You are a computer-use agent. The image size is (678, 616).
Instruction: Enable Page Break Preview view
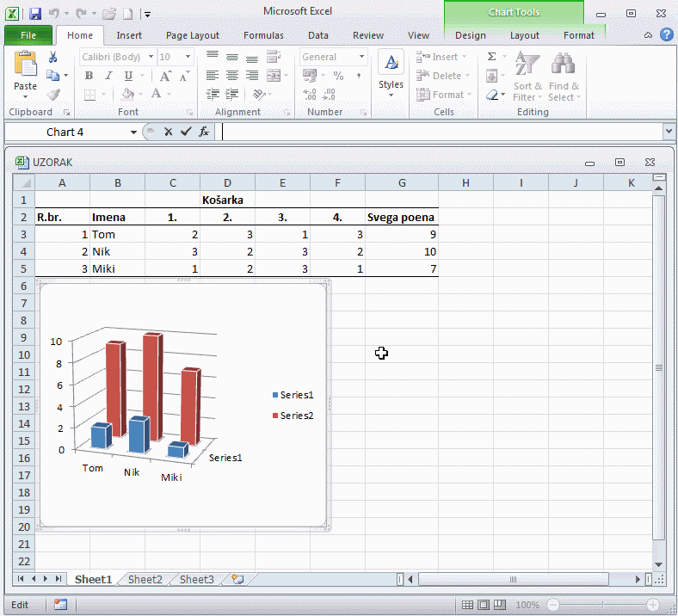pos(500,605)
